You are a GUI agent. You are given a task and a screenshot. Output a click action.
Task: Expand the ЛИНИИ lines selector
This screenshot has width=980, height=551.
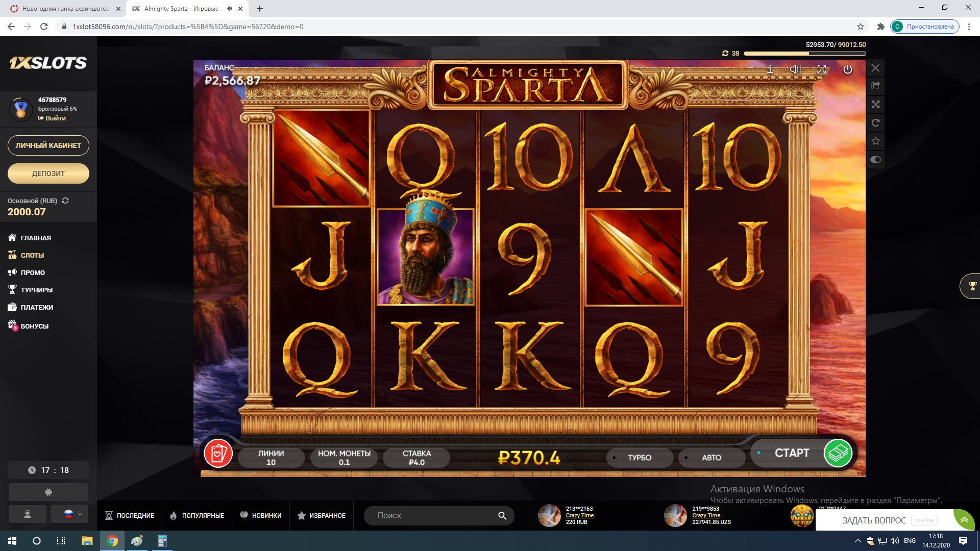271,458
